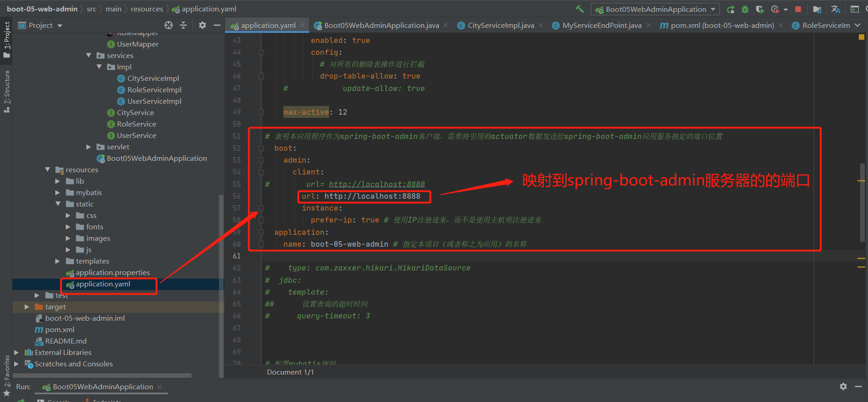Switch to CityServiceImpl.java tab
Image resolution: width=868 pixels, height=402 pixels.
(x=501, y=26)
